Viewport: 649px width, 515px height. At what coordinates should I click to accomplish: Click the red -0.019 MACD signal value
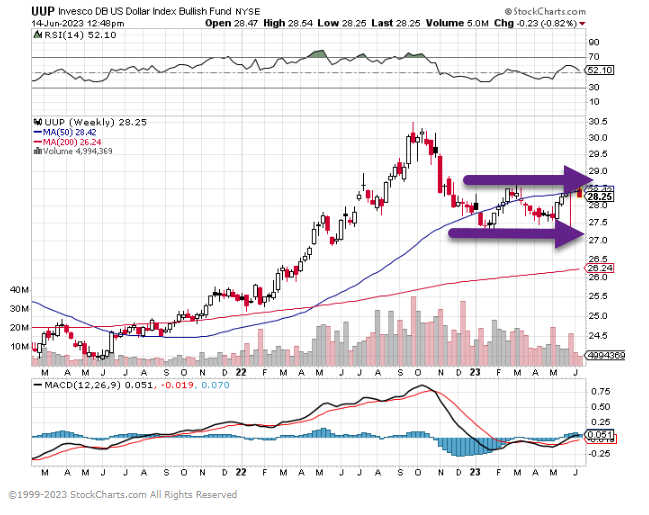click(x=178, y=385)
